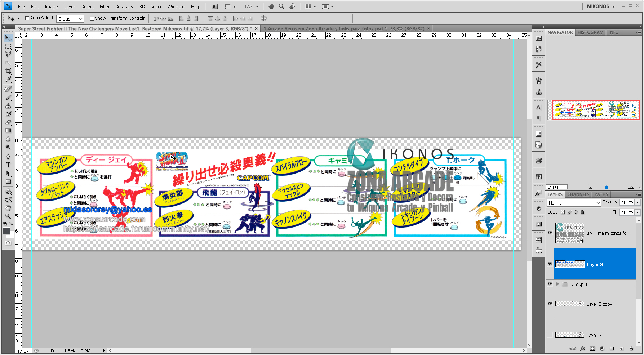The width and height of the screenshot is (644, 355).
Task: Select Layer 3 in the Layers panel
Action: point(595,264)
